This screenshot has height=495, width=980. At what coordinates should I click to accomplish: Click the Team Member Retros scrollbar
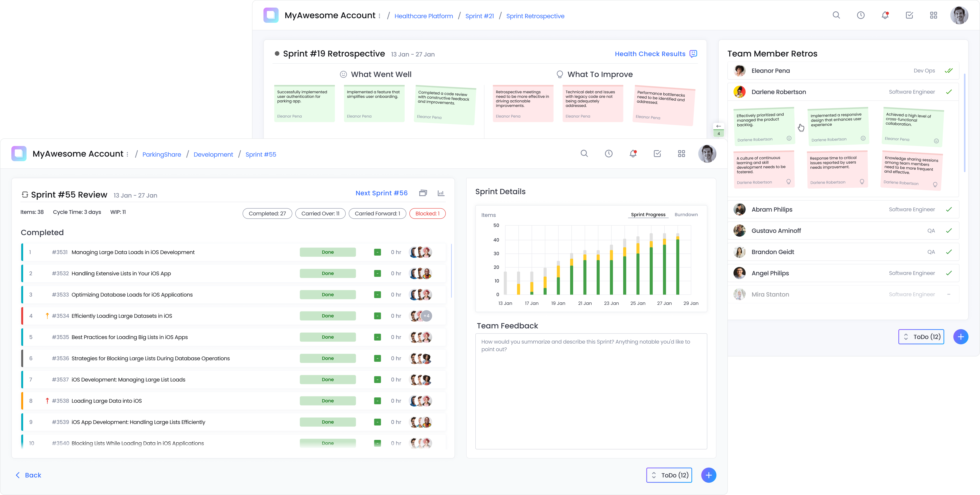[964, 123]
